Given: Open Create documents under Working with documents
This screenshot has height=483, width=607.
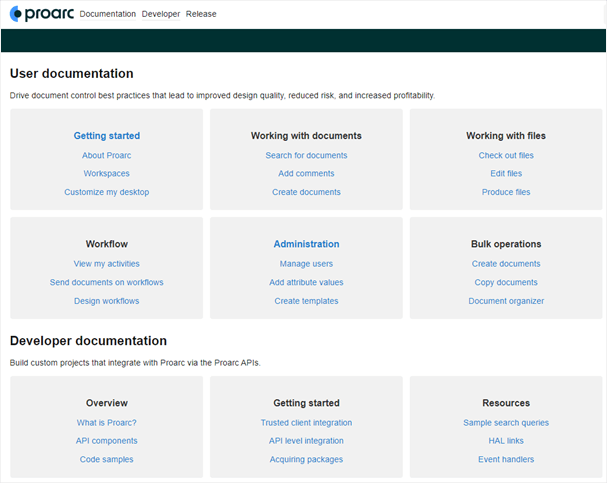Looking at the screenshot, I should click(306, 192).
